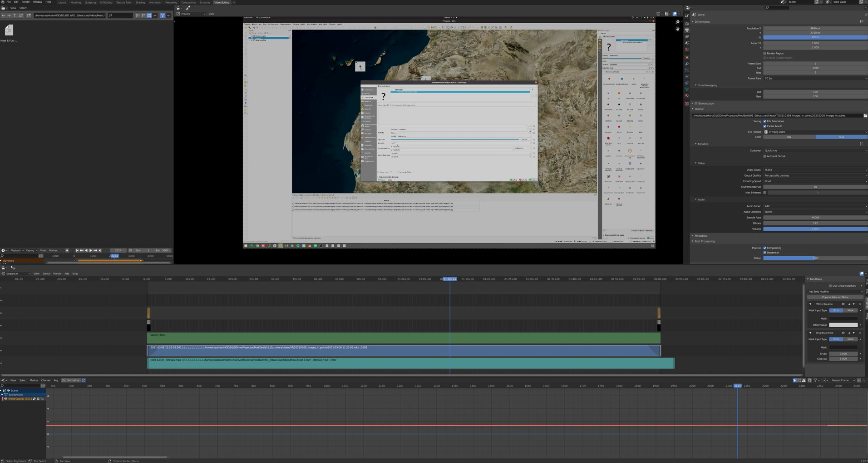Open the World properties tab
Image resolution: width=868 pixels, height=463 pixels.
(x=687, y=49)
